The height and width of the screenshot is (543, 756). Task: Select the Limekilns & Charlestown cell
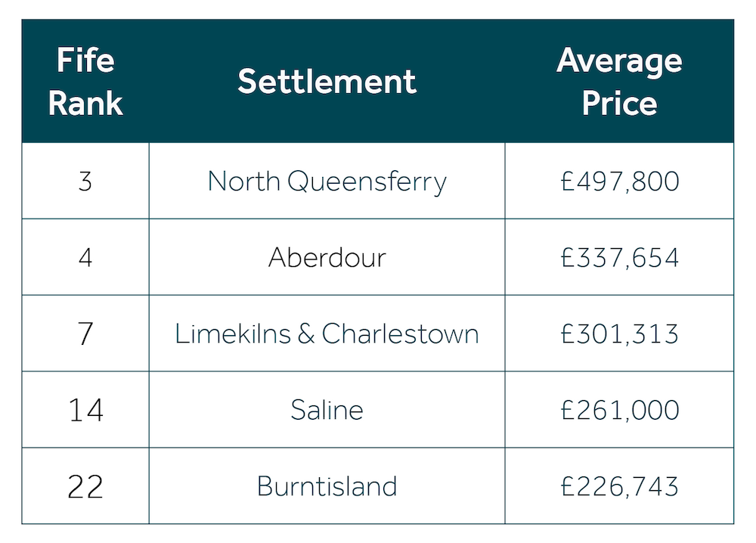click(327, 334)
